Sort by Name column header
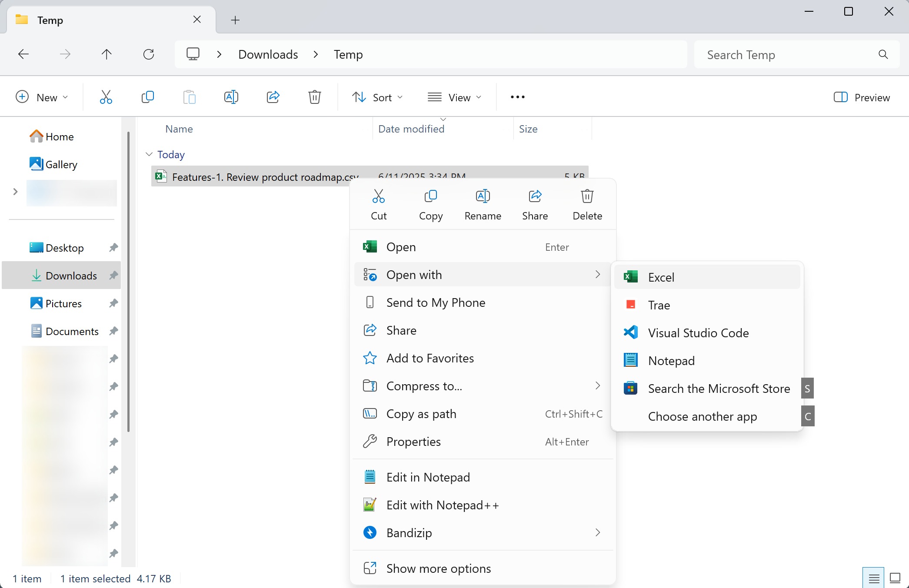909x588 pixels. pyautogui.click(x=179, y=129)
